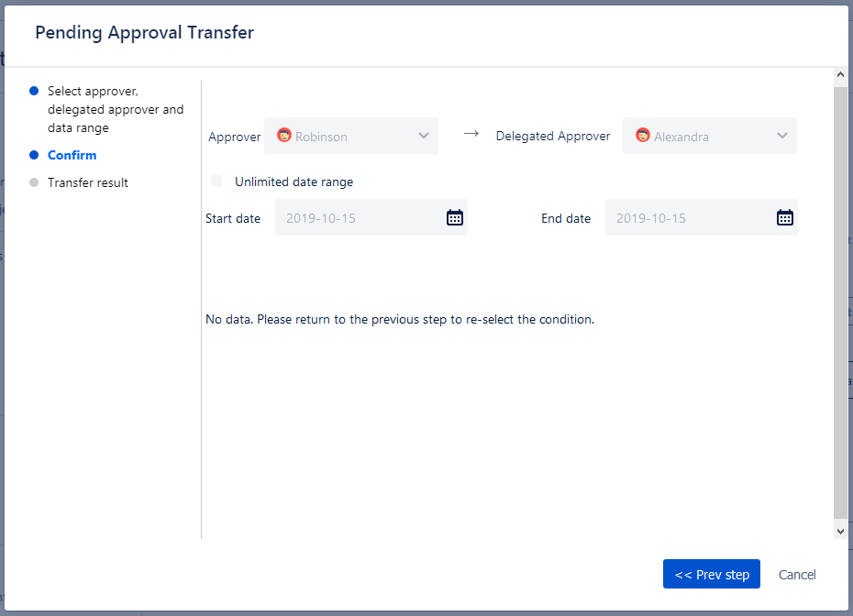The image size is (853, 616).
Task: Go to the Confirm step
Action: (x=72, y=155)
